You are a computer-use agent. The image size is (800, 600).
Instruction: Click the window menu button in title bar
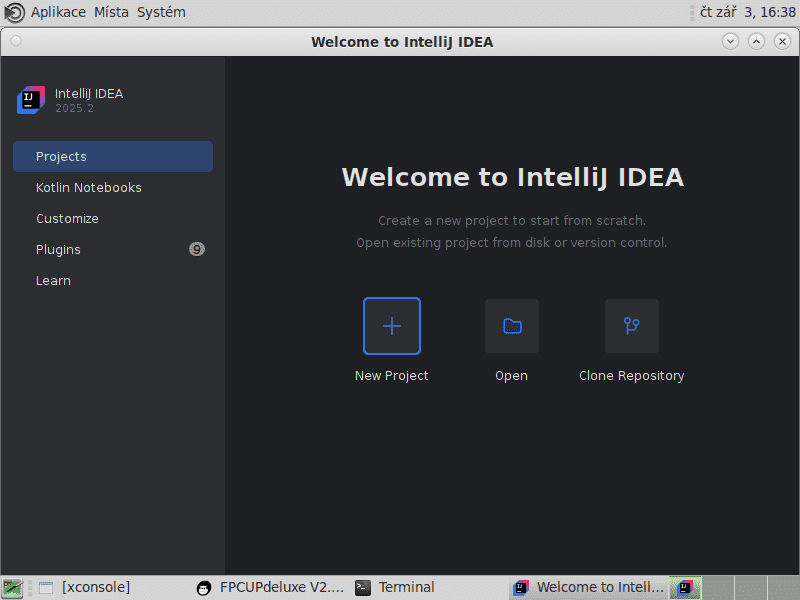pos(16,41)
